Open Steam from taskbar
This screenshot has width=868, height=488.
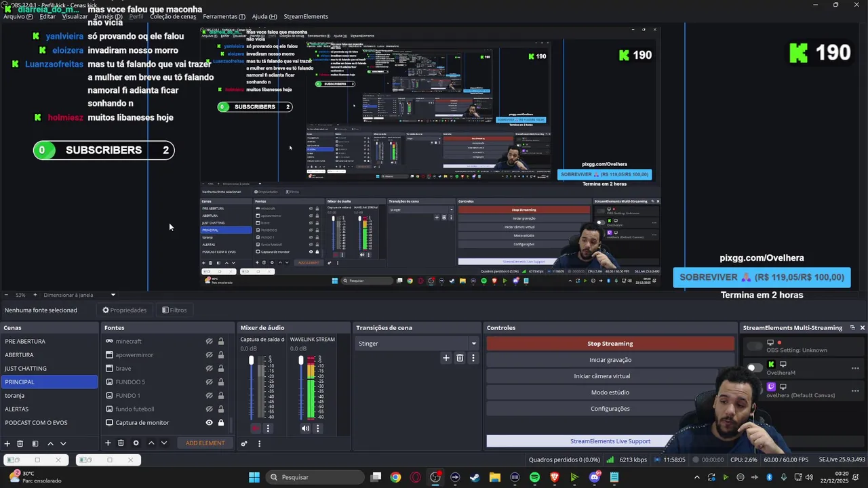coord(475,477)
